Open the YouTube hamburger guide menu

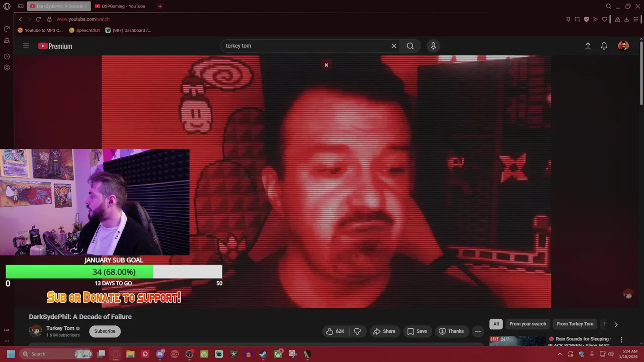coord(26,46)
